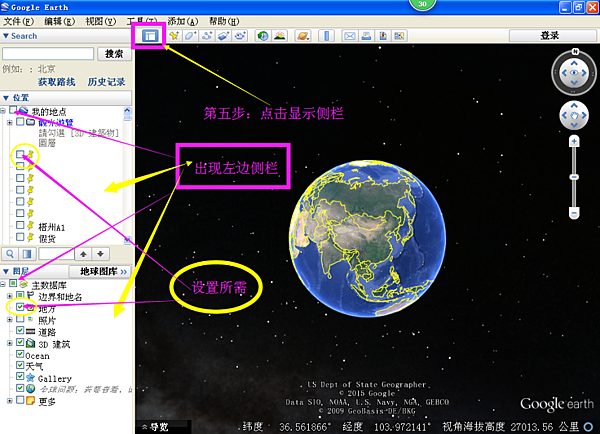
Task: Open the 添加(A) menu
Action: click(183, 21)
